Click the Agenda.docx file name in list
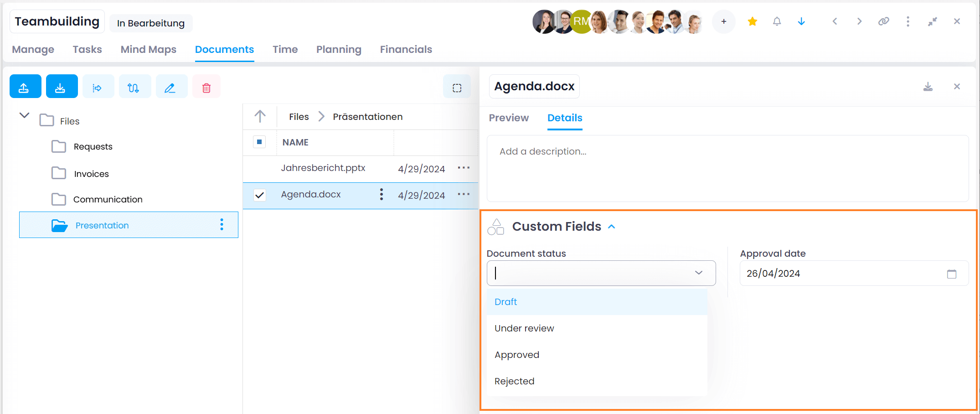The image size is (980, 414). pyautogui.click(x=311, y=194)
